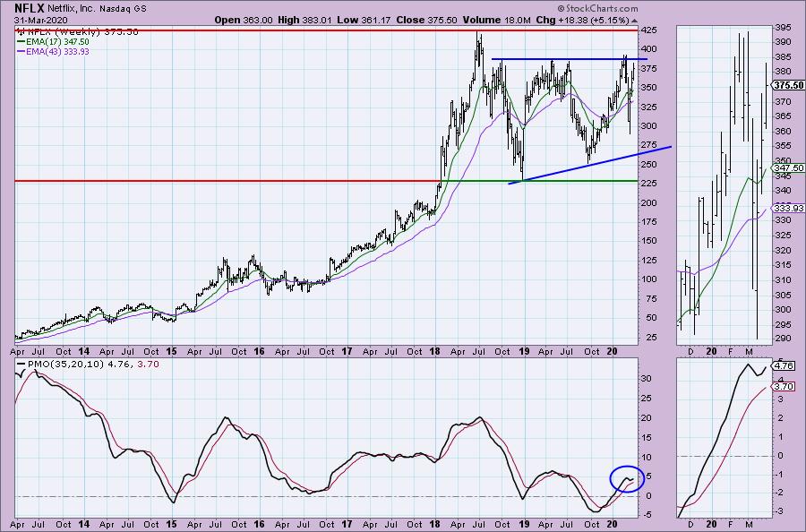Click the 333.93 EMA tag on right axis
The height and width of the screenshot is (532, 806).
[790, 208]
